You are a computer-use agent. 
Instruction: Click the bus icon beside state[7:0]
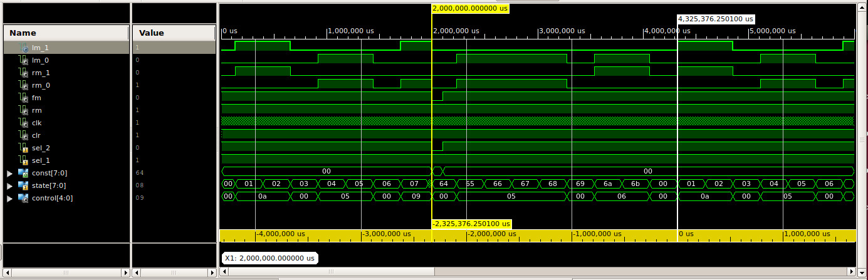click(x=23, y=185)
